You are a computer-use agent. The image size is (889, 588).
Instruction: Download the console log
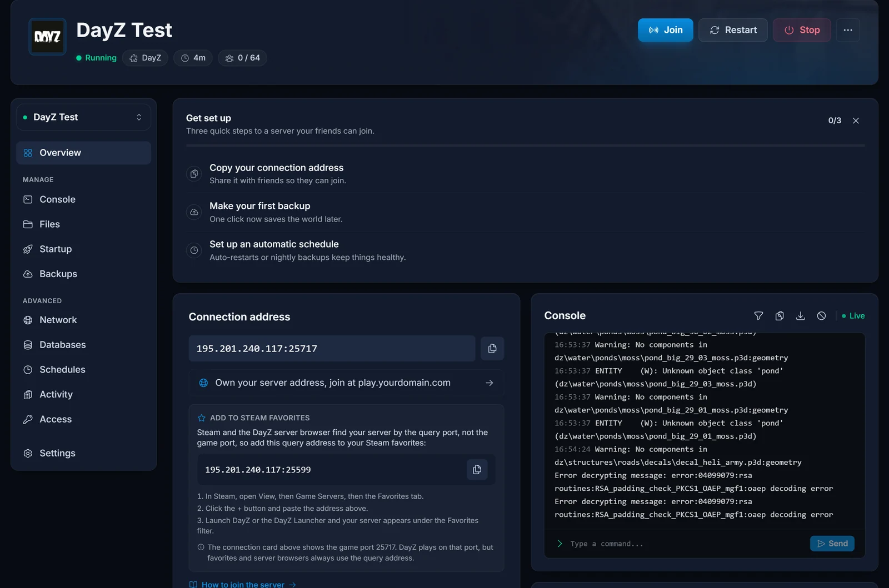click(800, 316)
